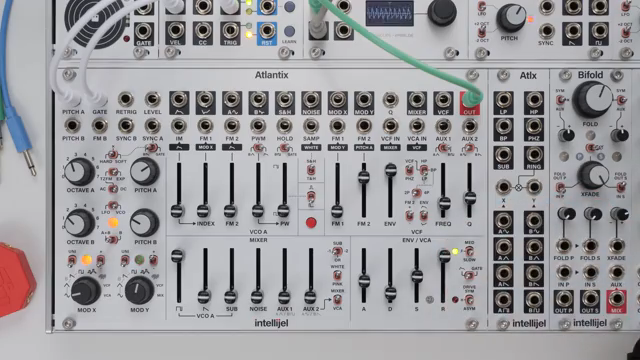This screenshot has width=640, height=360.
Task: Click the LP jack on Atlx expander
Action: click(504, 100)
